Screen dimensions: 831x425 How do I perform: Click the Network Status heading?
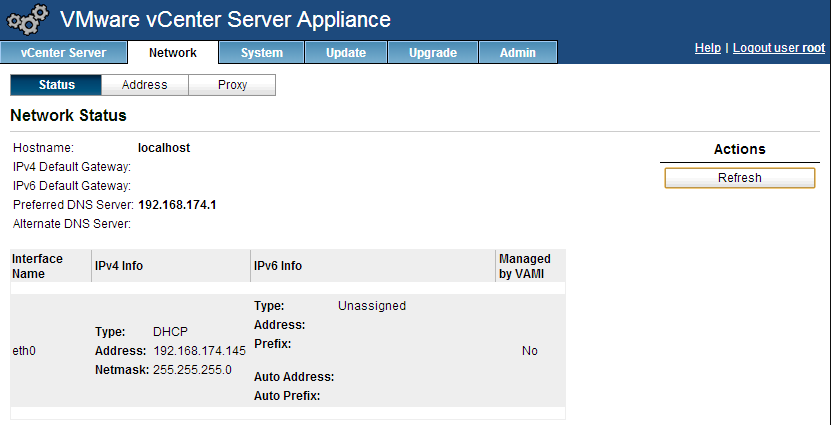[68, 116]
